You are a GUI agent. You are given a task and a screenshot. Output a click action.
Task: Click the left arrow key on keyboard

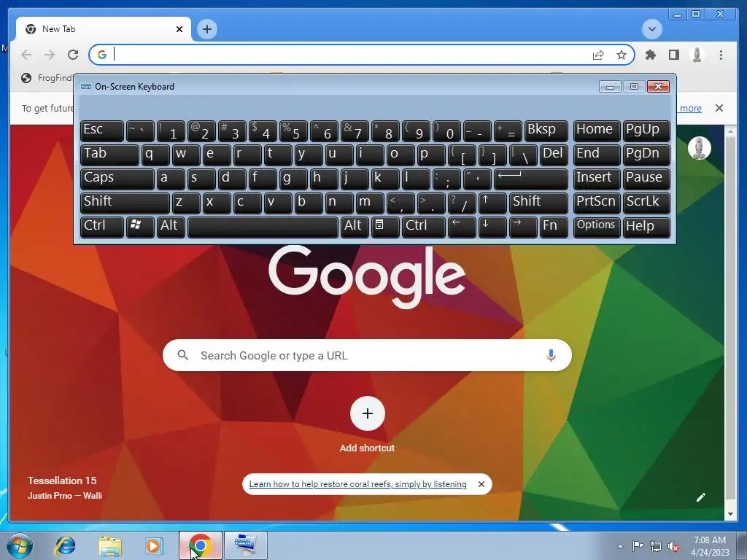[462, 227]
